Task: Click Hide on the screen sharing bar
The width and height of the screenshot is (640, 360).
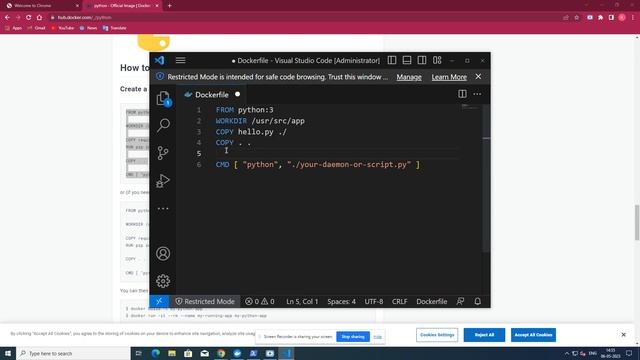Action: (378, 337)
